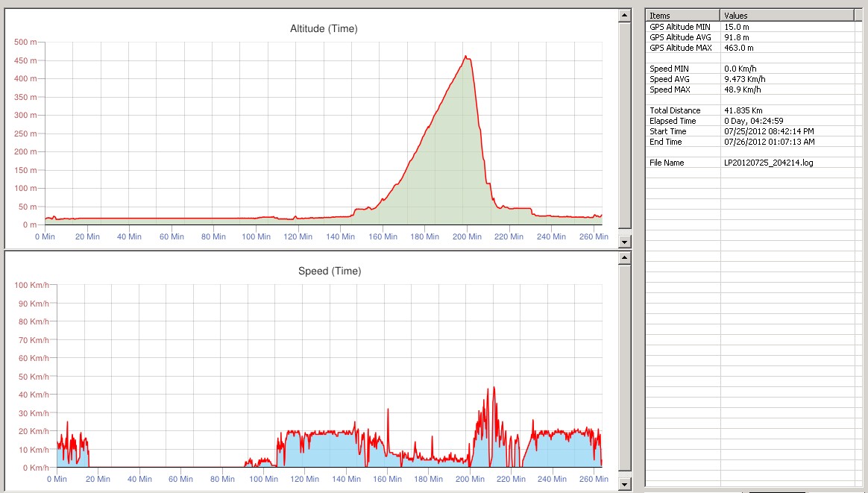Click the Altitude (Time) chart title

324,29
